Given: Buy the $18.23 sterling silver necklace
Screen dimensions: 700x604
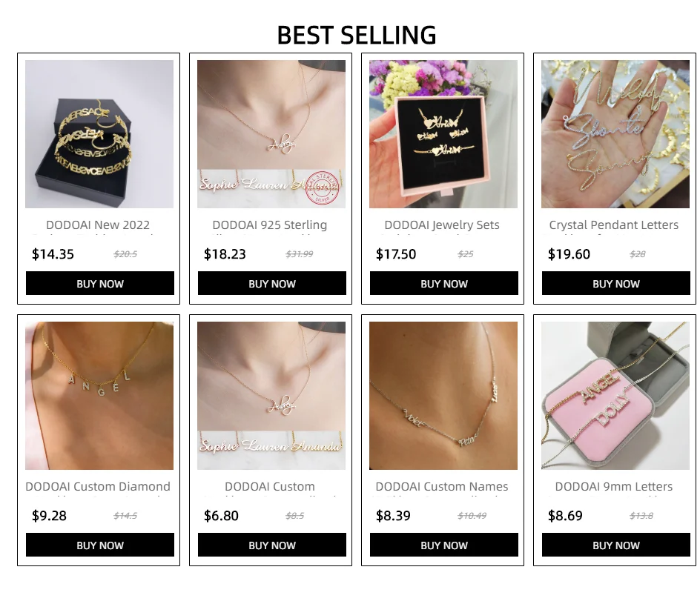Looking at the screenshot, I should pos(272,283).
